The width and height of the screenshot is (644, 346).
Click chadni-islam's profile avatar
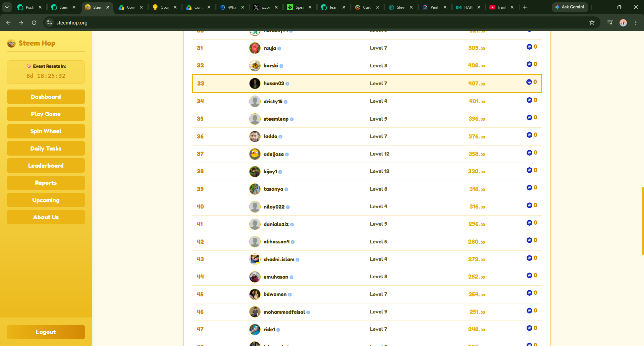(255, 259)
